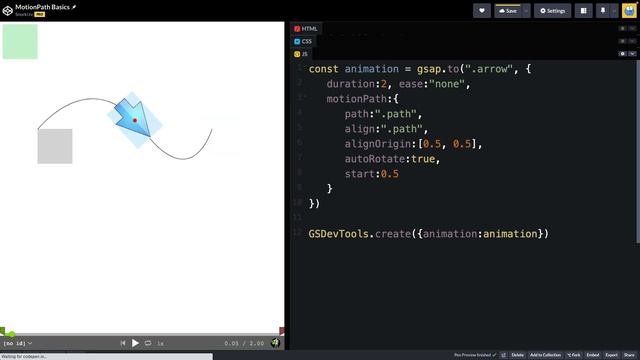Viewport: 640px width, 360px height.
Task: Play the animation in GSDevTools
Action: pos(135,343)
